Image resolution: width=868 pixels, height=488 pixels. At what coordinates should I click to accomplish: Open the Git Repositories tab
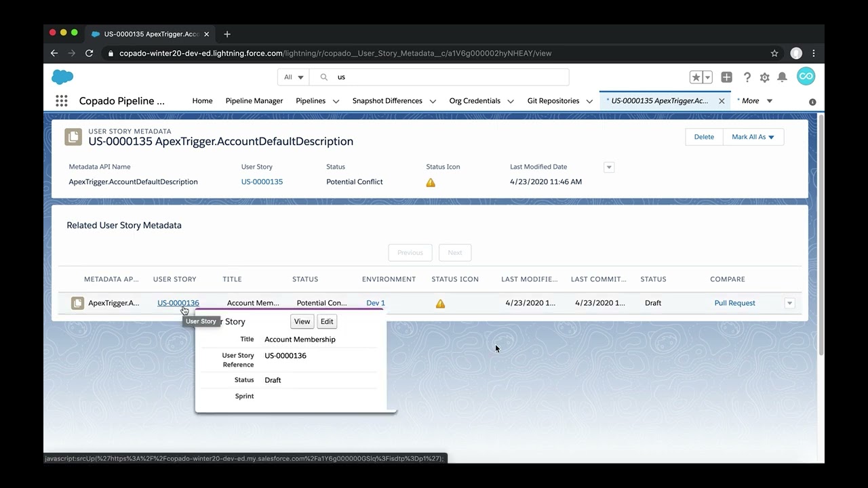pos(553,101)
